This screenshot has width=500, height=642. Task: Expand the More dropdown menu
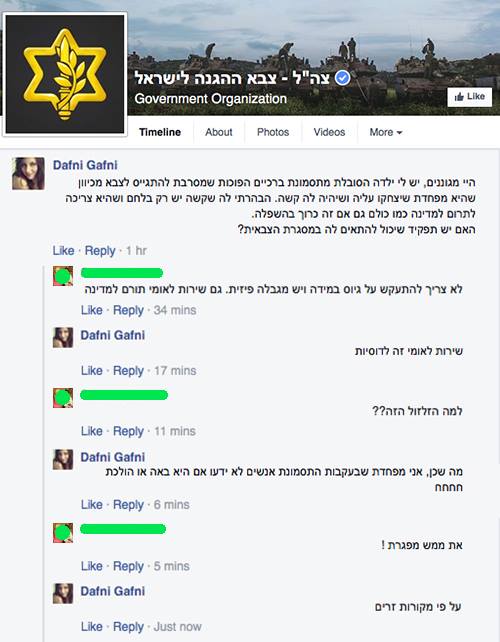386,132
